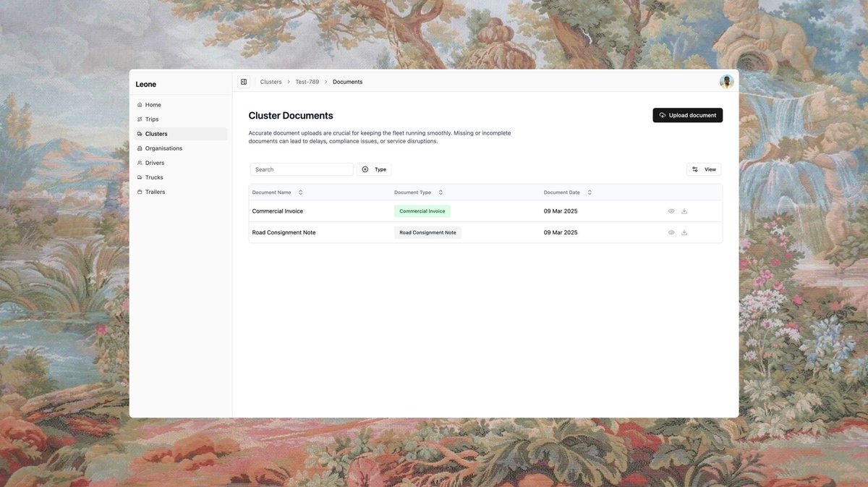Click the Leone app title
This screenshot has width=868, height=487.
click(146, 85)
